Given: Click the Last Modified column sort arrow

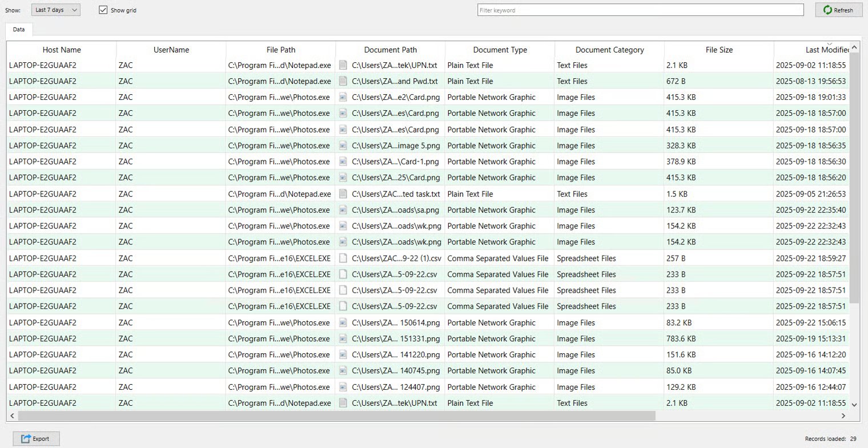Looking at the screenshot, I should pyautogui.click(x=829, y=43).
